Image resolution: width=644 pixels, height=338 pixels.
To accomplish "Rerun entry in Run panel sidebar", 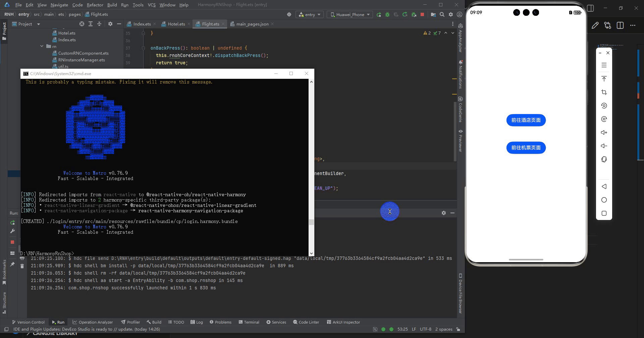I will (x=12, y=223).
